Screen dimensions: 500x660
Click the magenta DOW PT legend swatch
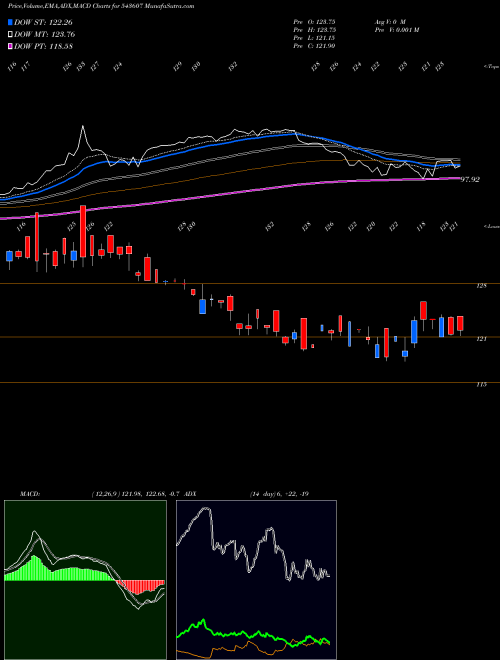(x=10, y=46)
